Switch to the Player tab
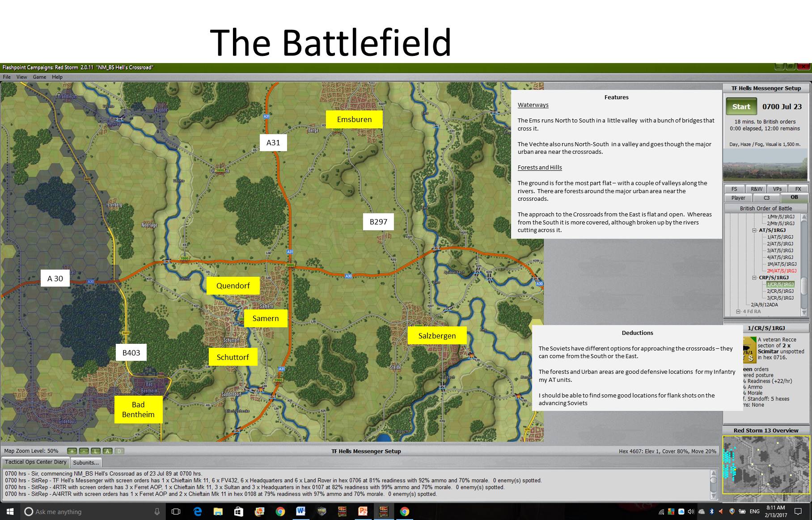The width and height of the screenshot is (812, 520). pyautogui.click(x=738, y=198)
